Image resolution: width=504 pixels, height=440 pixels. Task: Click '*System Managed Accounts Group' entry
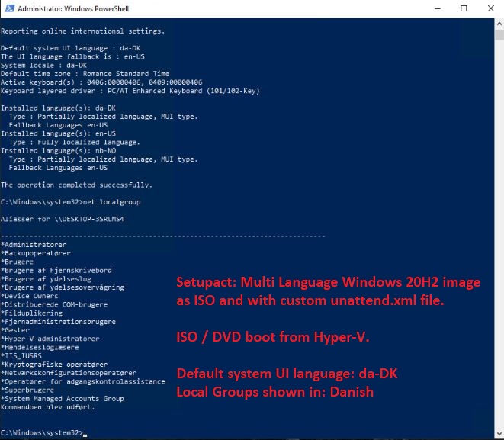tap(63, 399)
